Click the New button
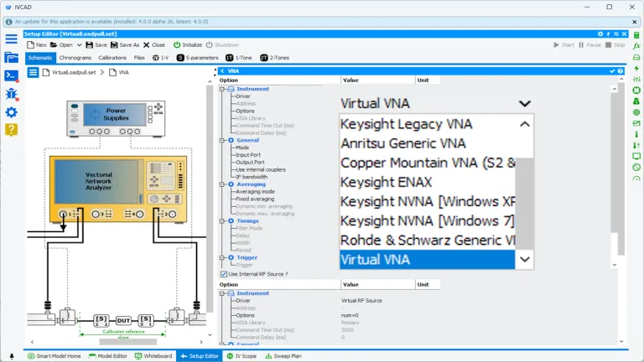The image size is (644, 362). pyautogui.click(x=37, y=45)
